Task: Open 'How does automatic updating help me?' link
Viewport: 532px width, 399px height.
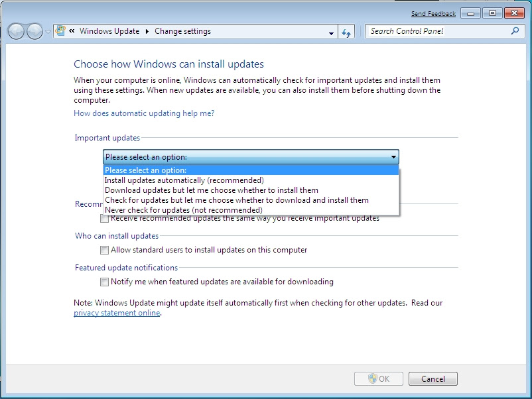Action: [x=144, y=113]
